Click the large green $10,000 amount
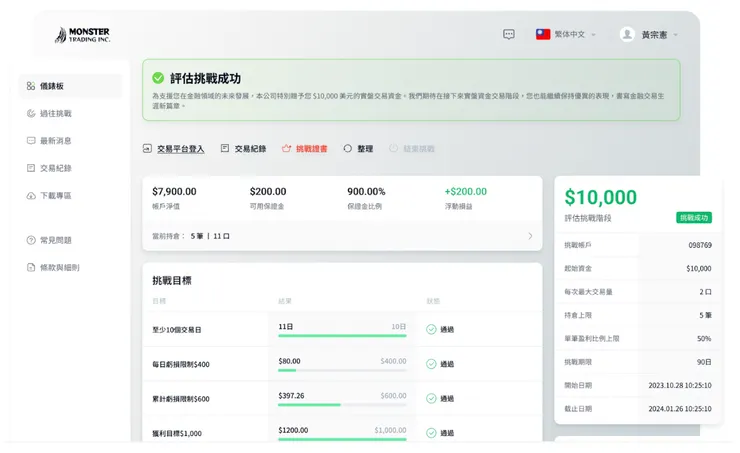740x453 pixels. pyautogui.click(x=600, y=197)
